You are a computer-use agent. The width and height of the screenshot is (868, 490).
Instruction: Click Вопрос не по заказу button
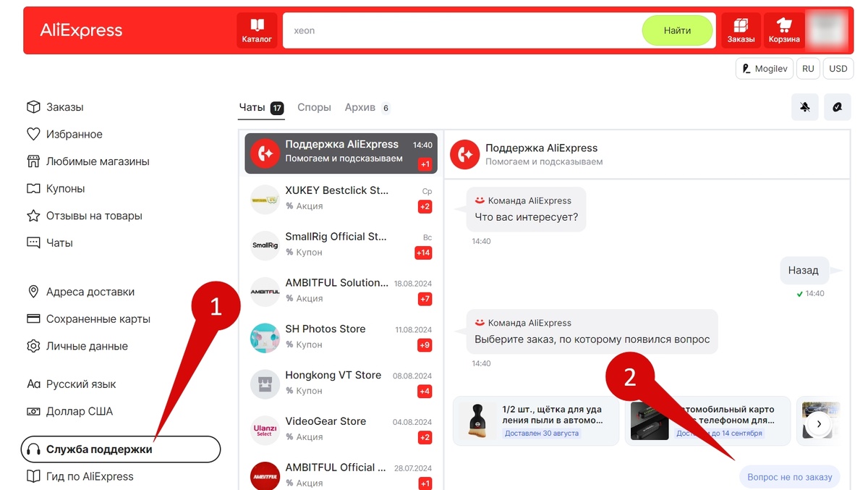click(x=789, y=477)
